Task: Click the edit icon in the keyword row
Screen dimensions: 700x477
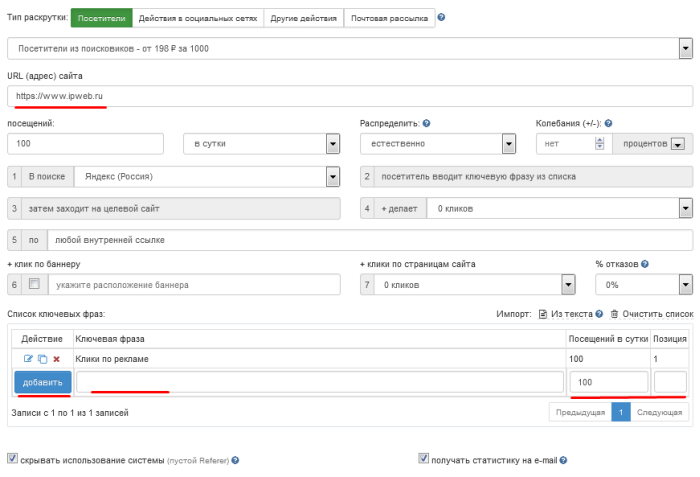Action: (x=28, y=386)
